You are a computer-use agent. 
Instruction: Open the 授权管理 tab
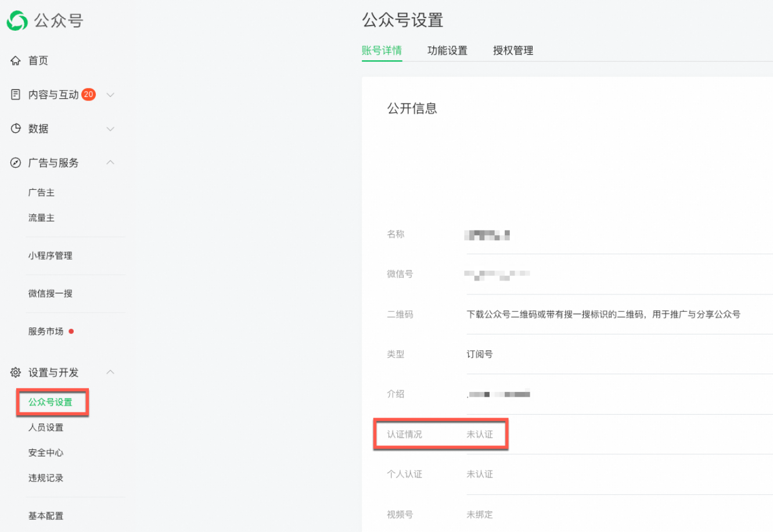click(513, 51)
